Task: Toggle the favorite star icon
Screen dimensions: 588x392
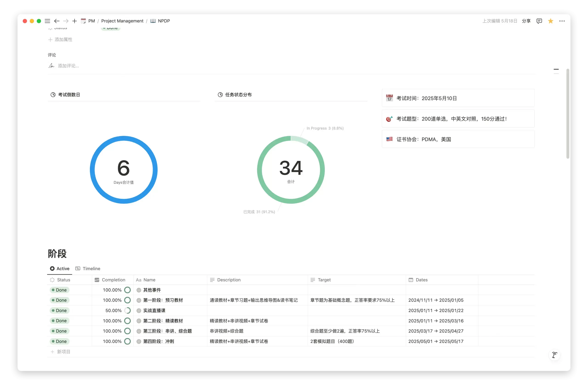Action: coord(550,21)
